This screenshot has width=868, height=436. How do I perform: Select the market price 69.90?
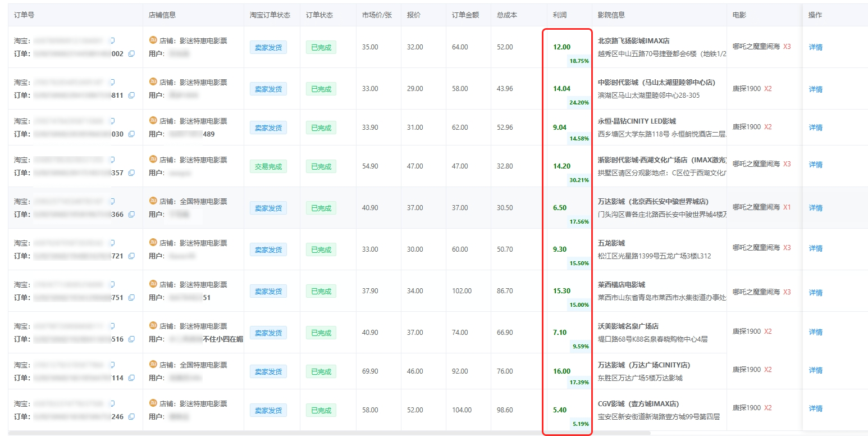[370, 371]
